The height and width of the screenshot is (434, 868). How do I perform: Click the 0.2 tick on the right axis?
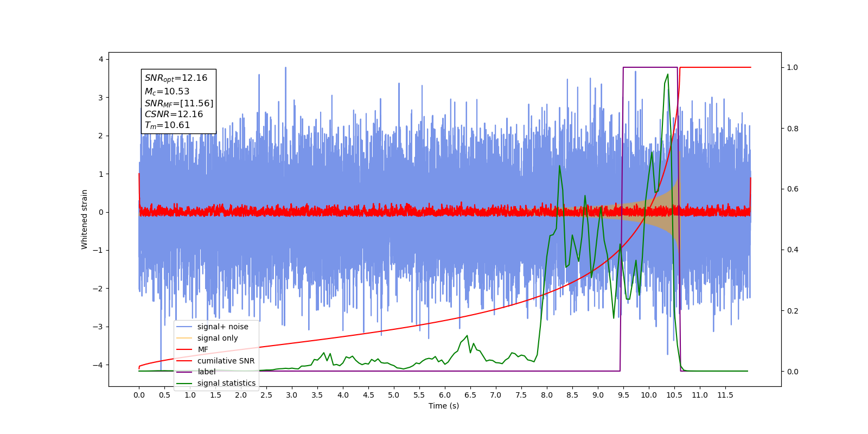click(793, 311)
